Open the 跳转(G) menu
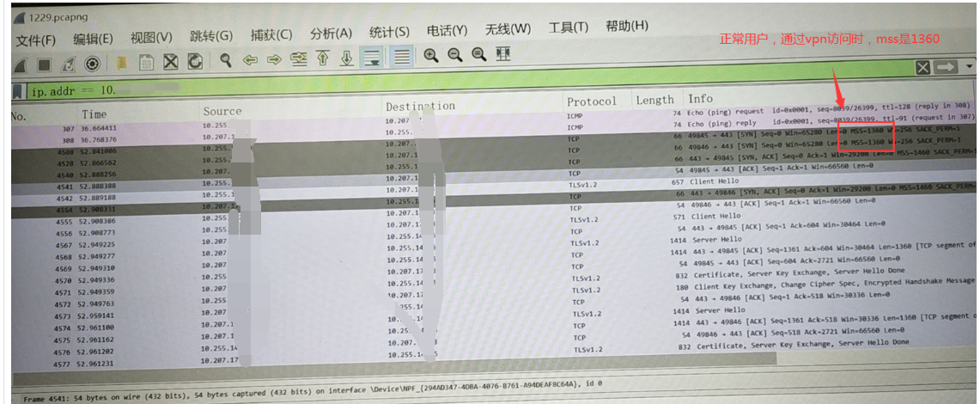 [211, 36]
